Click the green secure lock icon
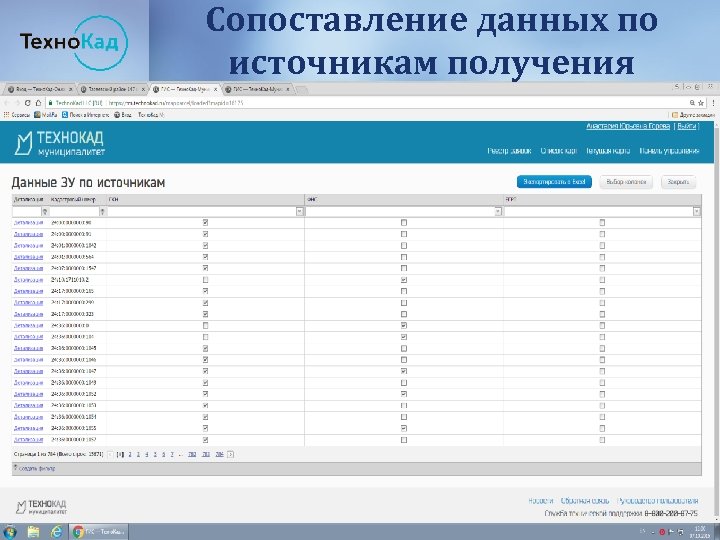The height and width of the screenshot is (540, 720). coord(51,103)
